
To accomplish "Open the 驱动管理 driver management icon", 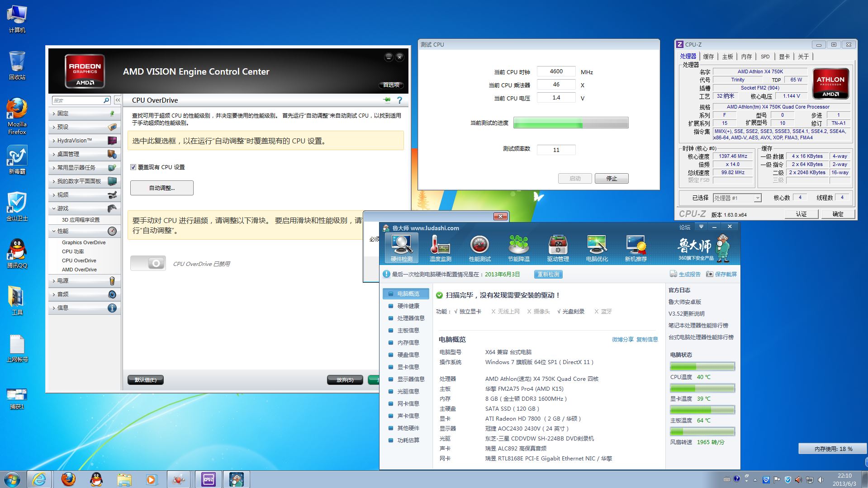I will click(x=558, y=248).
